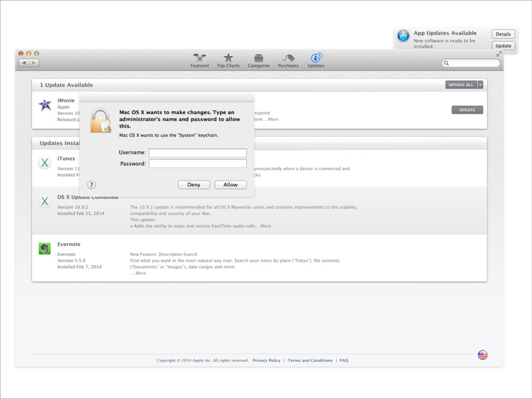This screenshot has width=532, height=399.
Task: Click More in OS X Update description
Action: 265,226
